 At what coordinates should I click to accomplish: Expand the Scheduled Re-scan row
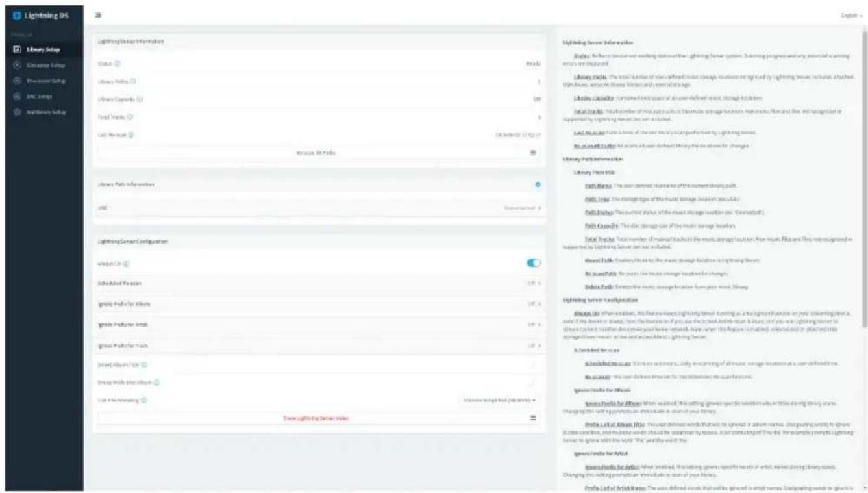[x=319, y=284]
